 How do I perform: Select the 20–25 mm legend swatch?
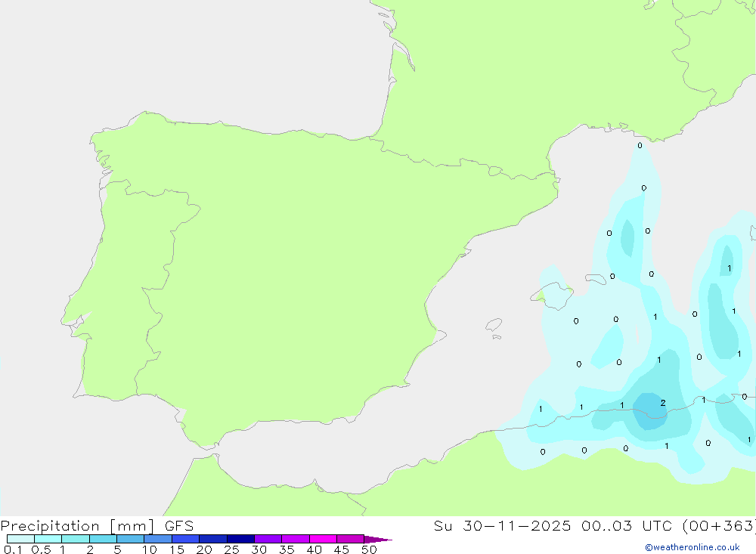213,539
